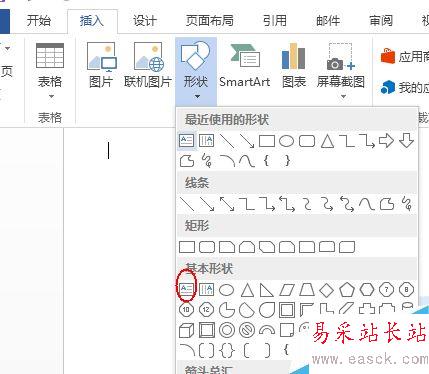Choose the straight line in 线条 section
Viewport: 429px width, 374px height.
point(187,204)
